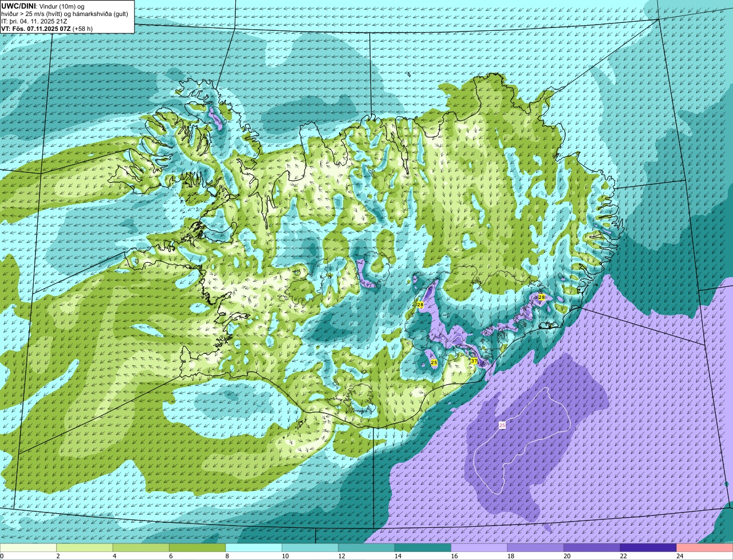The height and width of the screenshot is (560, 733).
Task: Click the 4–6 m/s green legend swatch
Action: tap(141, 547)
